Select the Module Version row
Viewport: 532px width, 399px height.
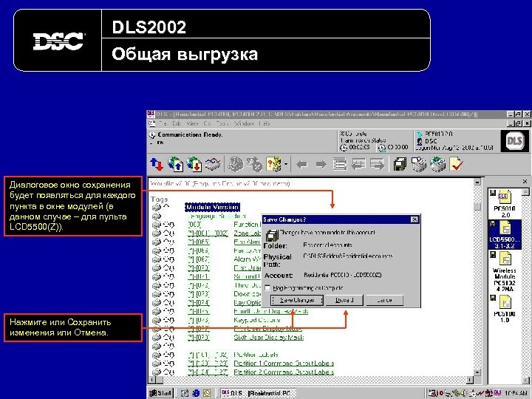pyautogui.click(x=212, y=207)
